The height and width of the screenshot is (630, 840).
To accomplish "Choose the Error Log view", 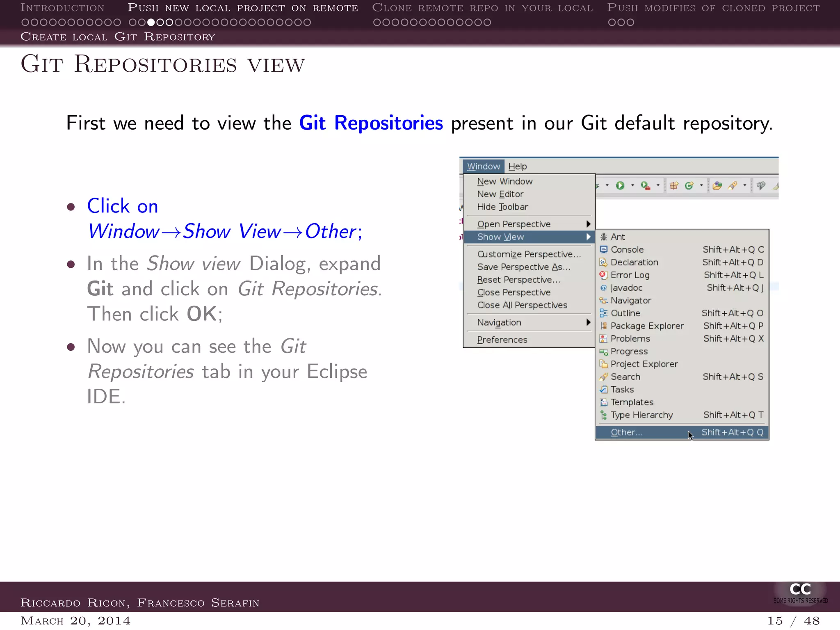I will tap(682, 275).
